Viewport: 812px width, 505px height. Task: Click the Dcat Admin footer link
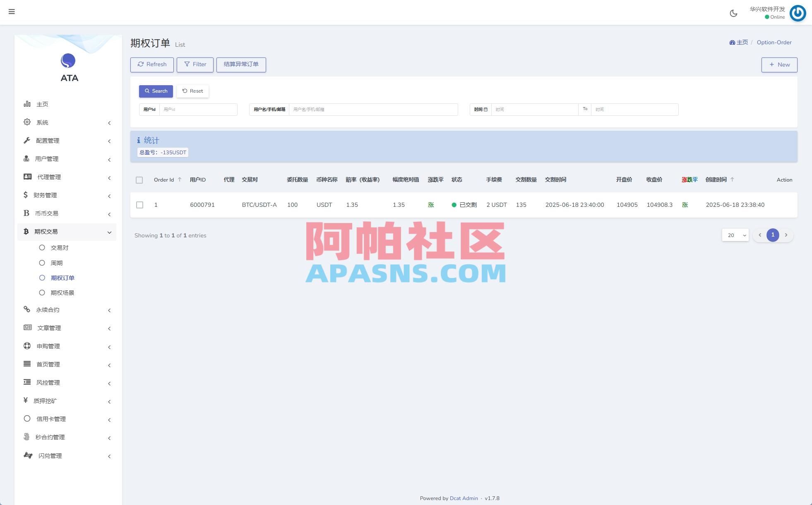click(464, 498)
